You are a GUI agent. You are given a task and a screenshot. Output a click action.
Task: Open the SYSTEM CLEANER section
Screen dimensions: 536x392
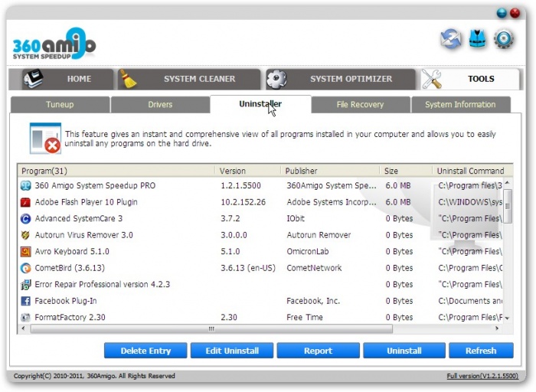(189, 79)
